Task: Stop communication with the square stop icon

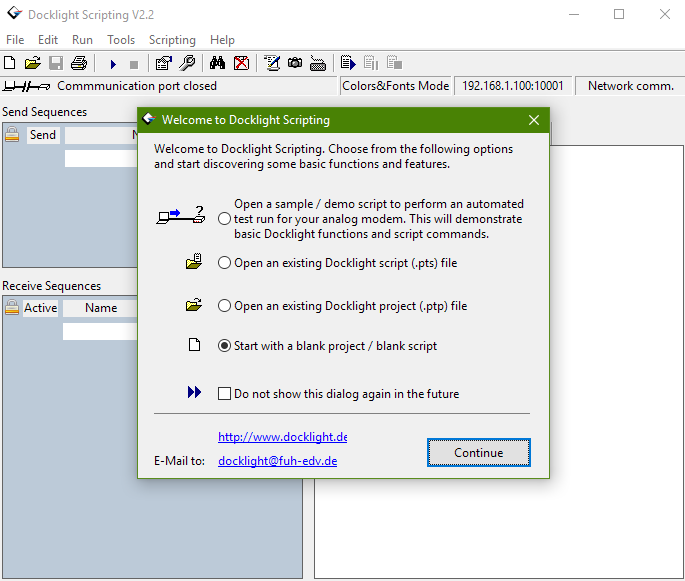Action: click(x=134, y=65)
